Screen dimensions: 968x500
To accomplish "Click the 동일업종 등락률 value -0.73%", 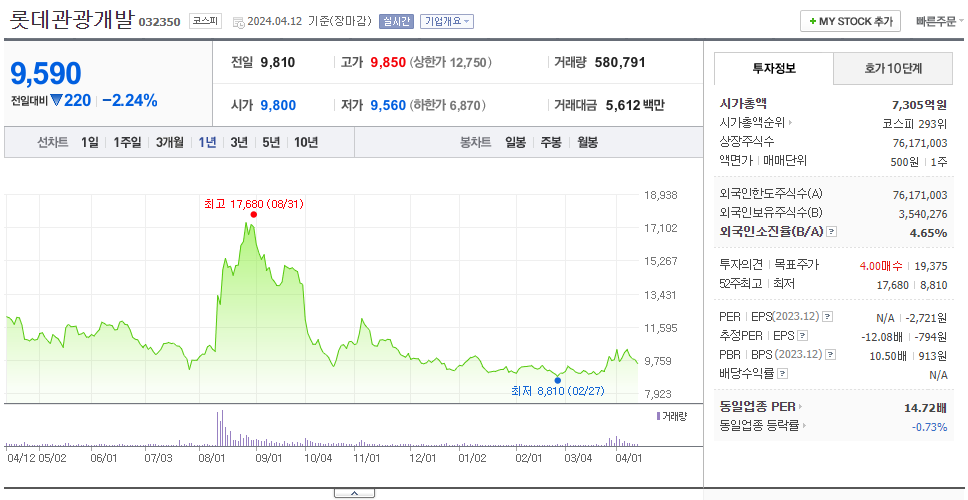I will pyautogui.click(x=930, y=427).
